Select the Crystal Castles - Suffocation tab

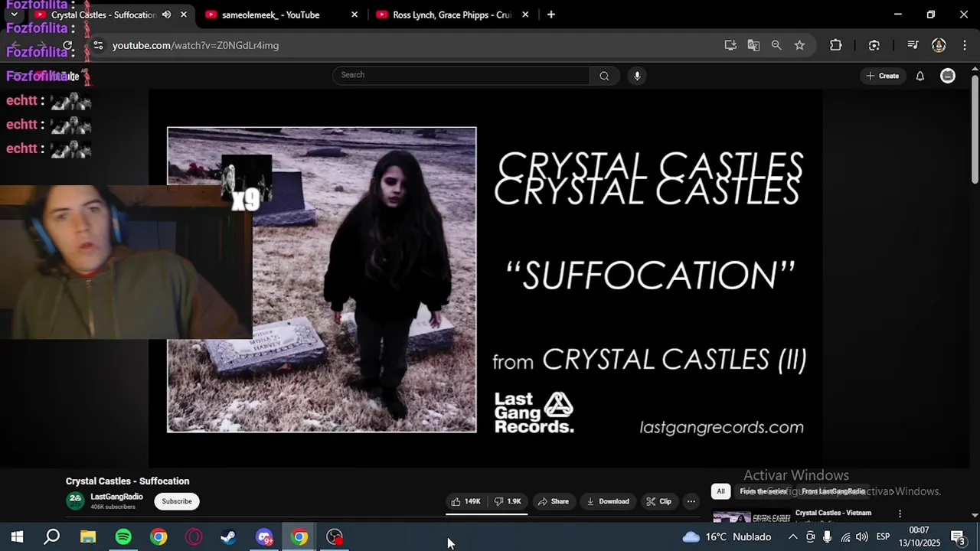point(103,15)
